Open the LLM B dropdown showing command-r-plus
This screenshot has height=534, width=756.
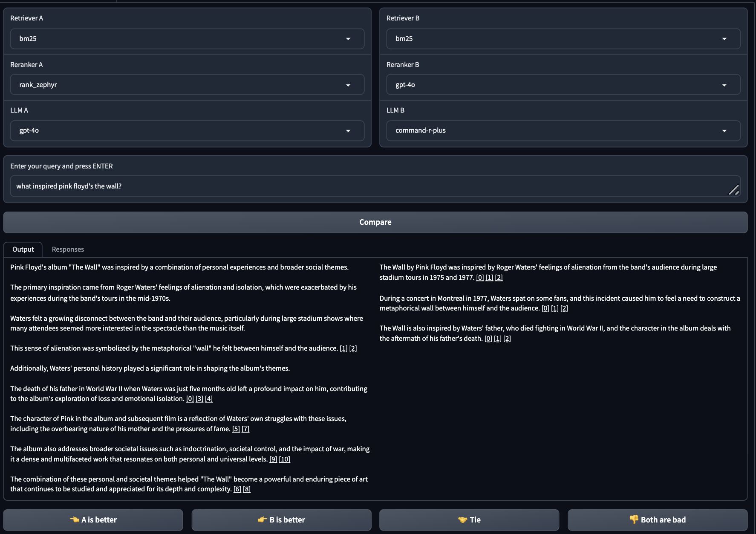[563, 131]
